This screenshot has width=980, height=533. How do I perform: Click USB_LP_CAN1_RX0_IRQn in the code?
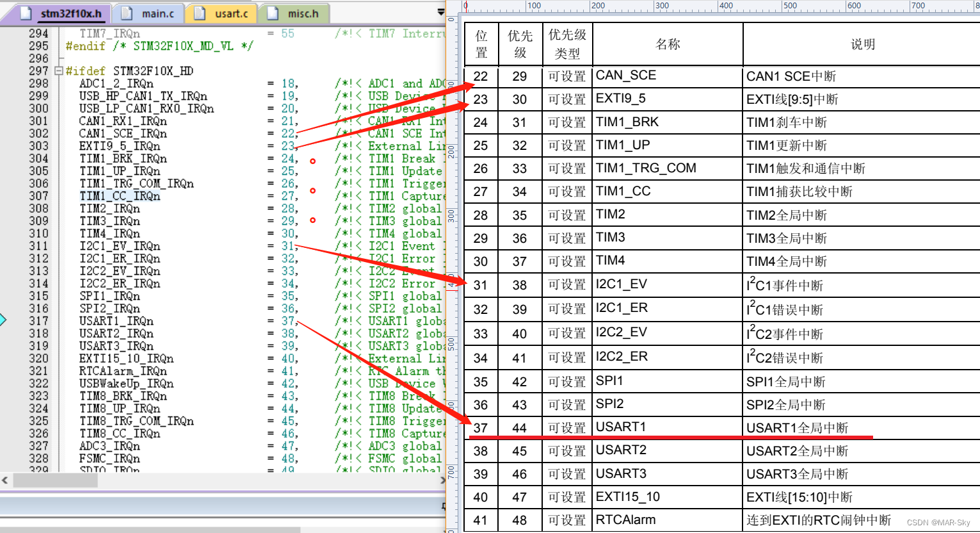point(147,108)
